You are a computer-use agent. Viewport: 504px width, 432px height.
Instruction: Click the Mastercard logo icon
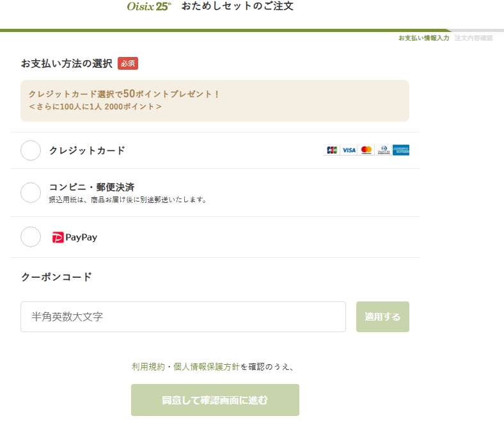pos(366,150)
